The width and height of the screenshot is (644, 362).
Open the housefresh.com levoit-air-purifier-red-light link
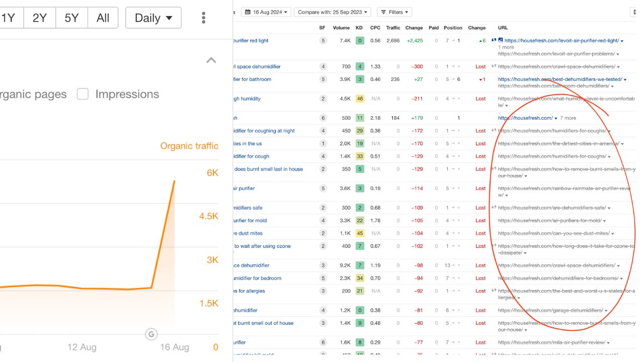pos(561,41)
